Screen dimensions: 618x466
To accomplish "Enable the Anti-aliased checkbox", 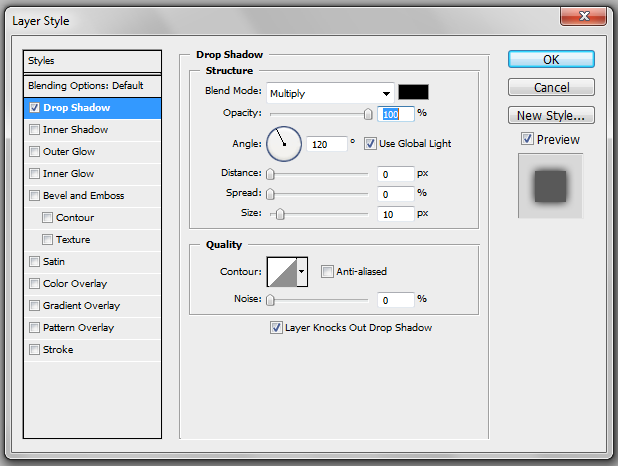I will tap(327, 272).
